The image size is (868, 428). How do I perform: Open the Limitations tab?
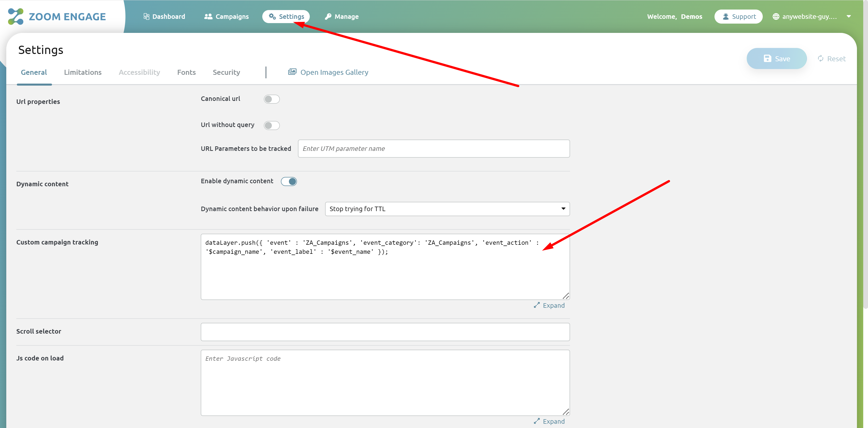pos(83,72)
